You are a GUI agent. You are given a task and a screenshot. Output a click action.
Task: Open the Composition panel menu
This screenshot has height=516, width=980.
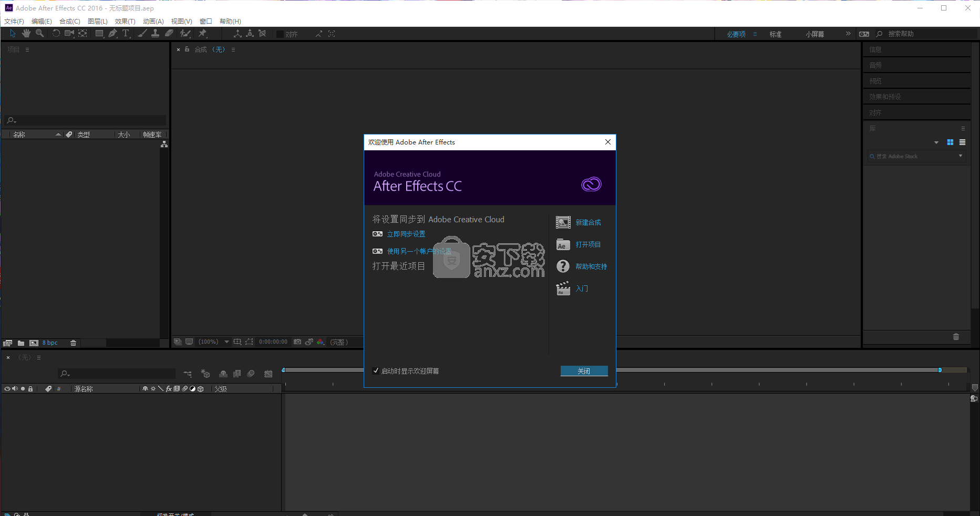pyautogui.click(x=233, y=49)
